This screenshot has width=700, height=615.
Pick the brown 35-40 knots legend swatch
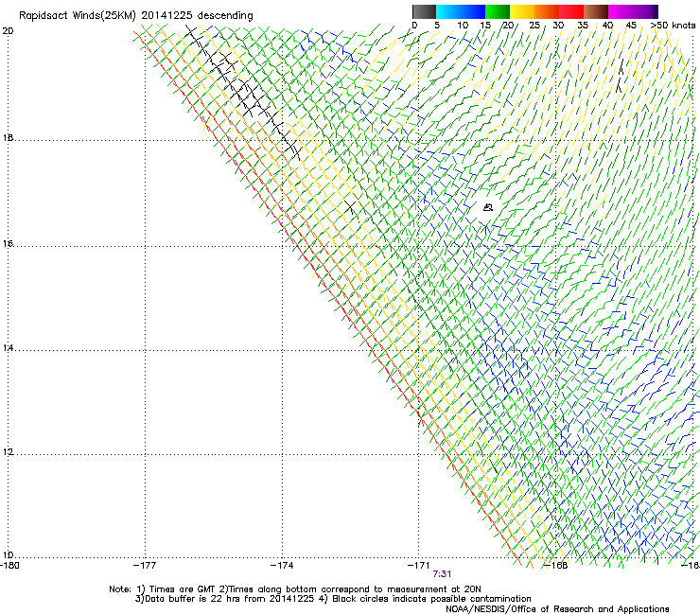(x=596, y=11)
